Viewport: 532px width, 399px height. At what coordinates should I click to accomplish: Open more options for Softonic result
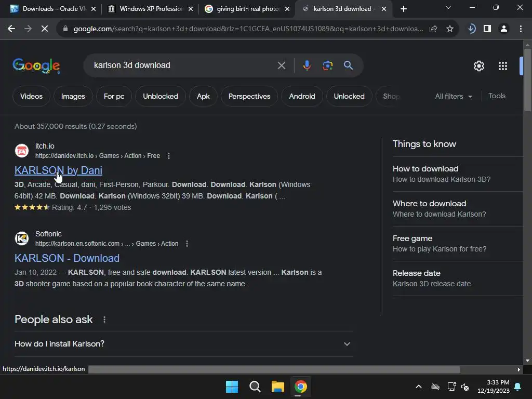187,244
